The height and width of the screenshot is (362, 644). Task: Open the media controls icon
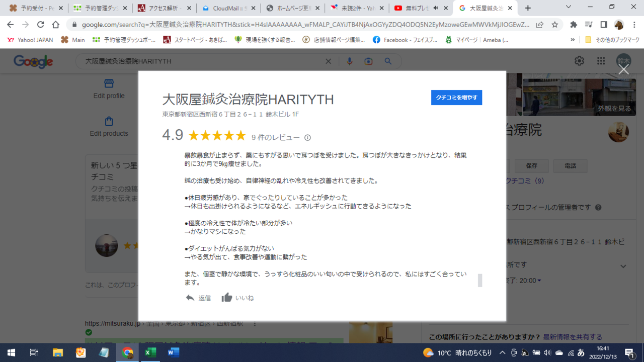point(589,25)
